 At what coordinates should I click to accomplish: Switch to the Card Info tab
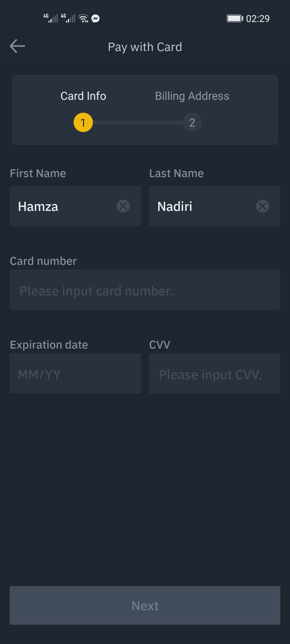[x=83, y=96]
